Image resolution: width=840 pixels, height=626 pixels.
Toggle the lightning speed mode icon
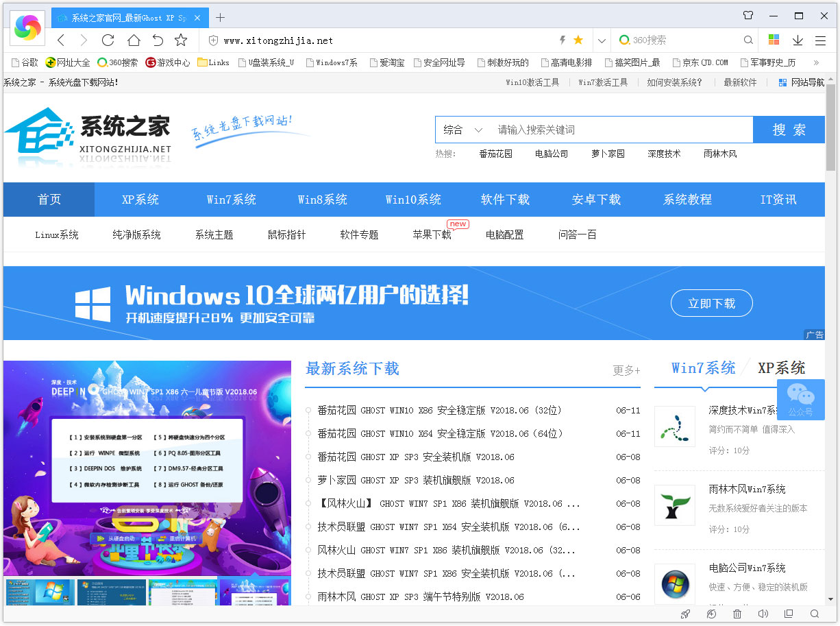coord(563,40)
